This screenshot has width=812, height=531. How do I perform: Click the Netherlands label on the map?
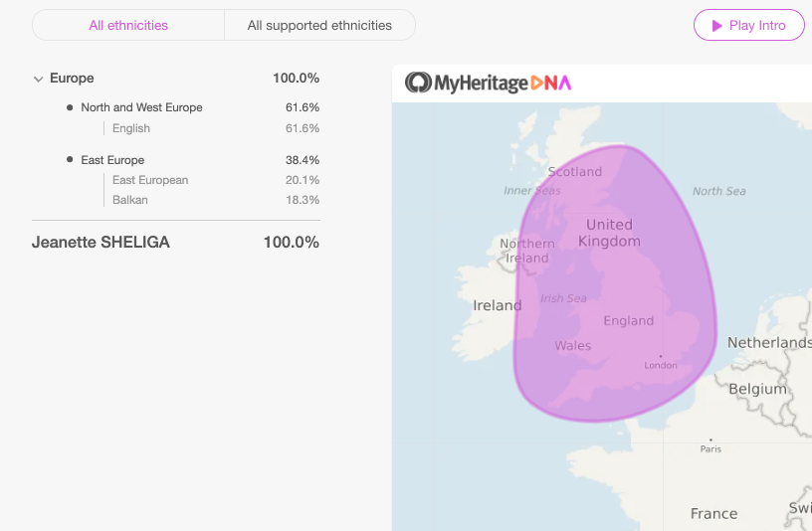pyautogui.click(x=769, y=343)
